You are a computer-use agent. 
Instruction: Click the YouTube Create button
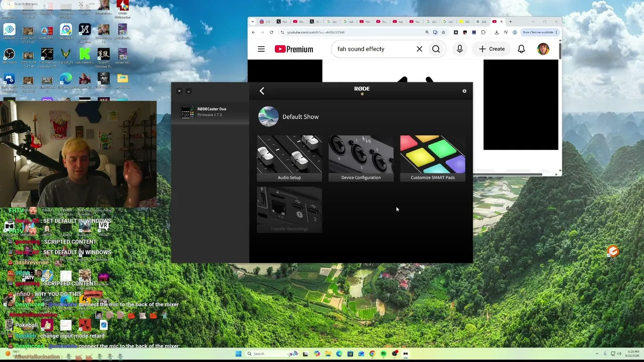[x=492, y=49]
